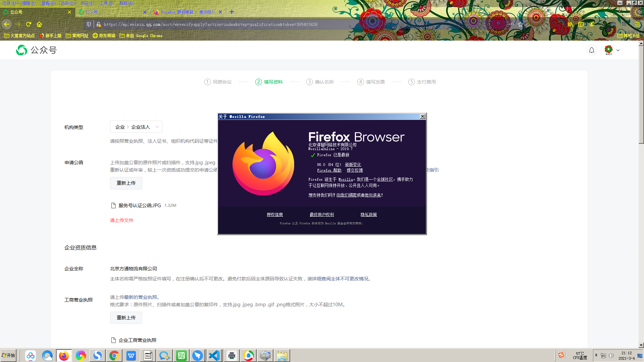Viewport: 644px width, 362px height.
Task: Open the 隐私政策 link
Action: [369, 215]
